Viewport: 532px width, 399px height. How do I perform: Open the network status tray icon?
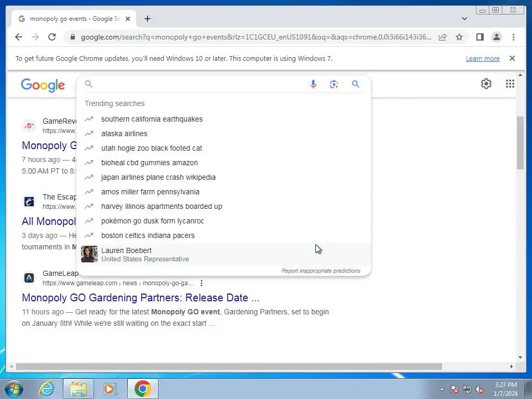tap(467, 389)
